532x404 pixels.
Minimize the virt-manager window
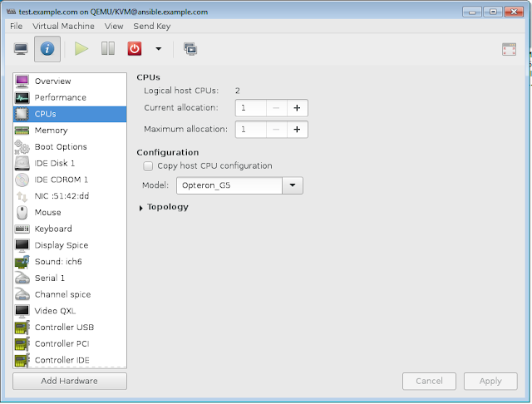click(x=471, y=12)
